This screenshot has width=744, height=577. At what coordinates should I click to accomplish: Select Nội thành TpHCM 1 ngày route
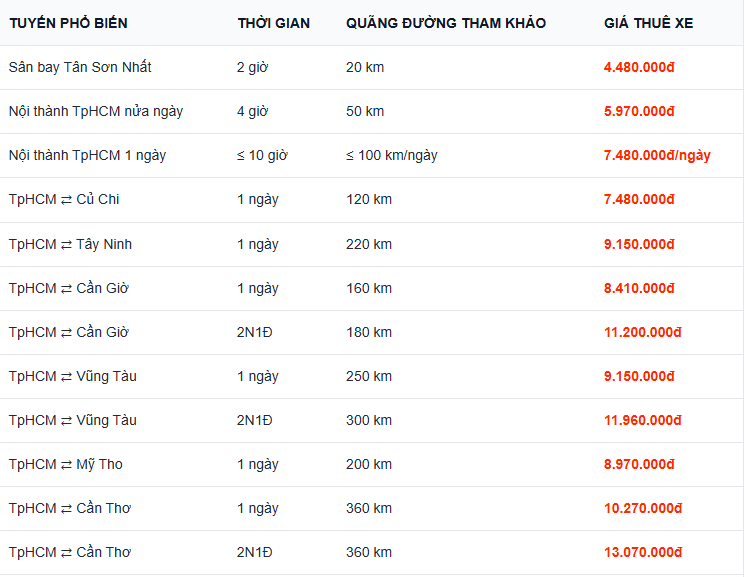(87, 155)
